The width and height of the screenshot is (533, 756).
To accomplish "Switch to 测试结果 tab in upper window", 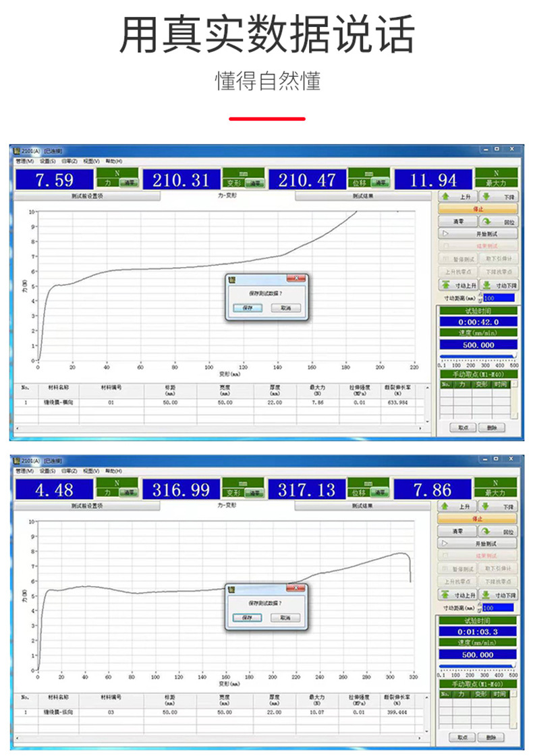I will click(x=362, y=196).
